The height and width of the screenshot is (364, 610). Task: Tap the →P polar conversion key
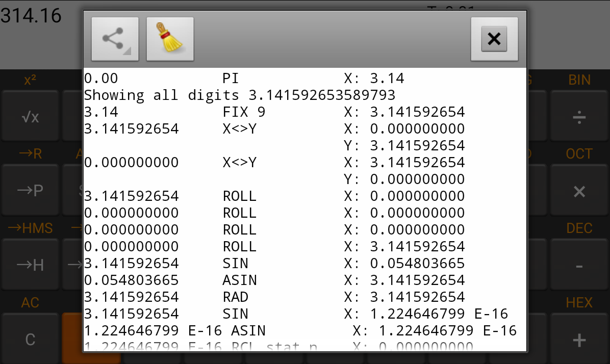tap(30, 191)
